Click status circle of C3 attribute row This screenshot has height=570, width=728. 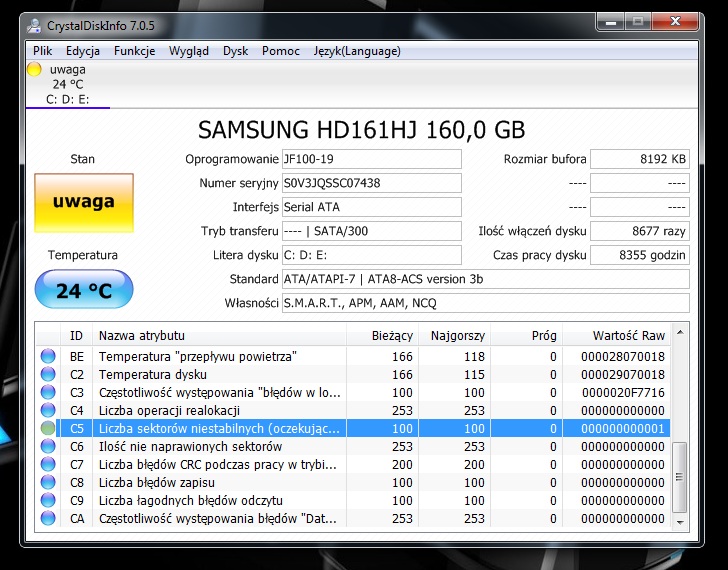48,392
